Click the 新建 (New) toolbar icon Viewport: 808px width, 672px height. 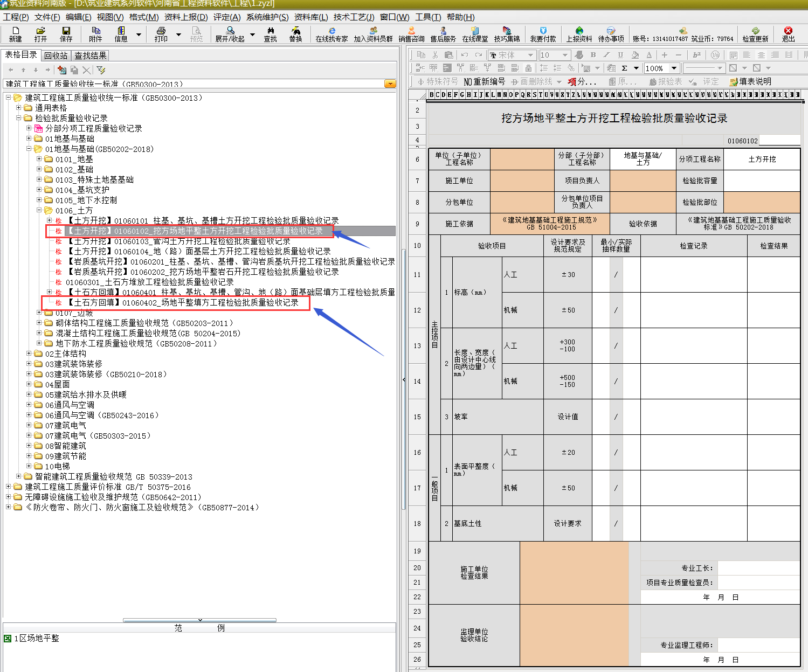pyautogui.click(x=16, y=34)
